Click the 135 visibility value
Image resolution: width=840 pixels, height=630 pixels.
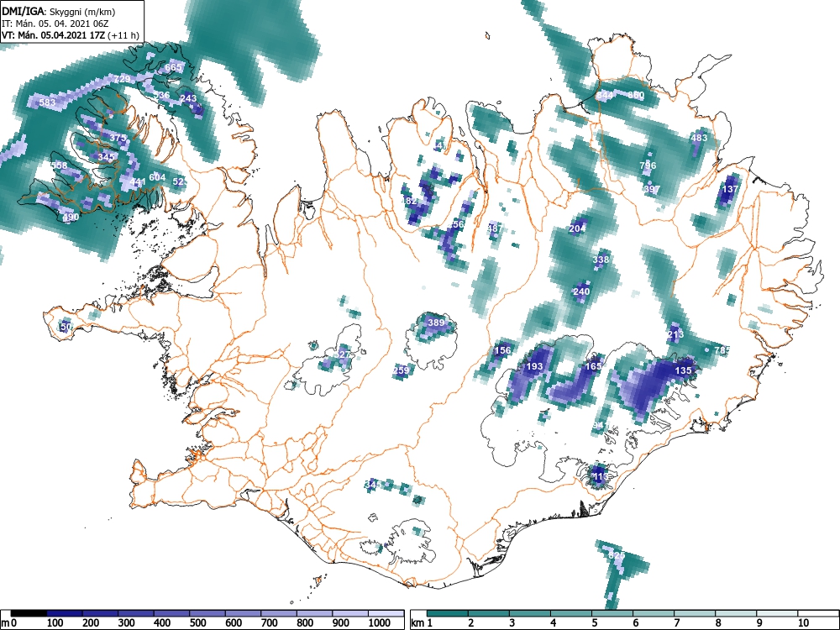point(683,370)
